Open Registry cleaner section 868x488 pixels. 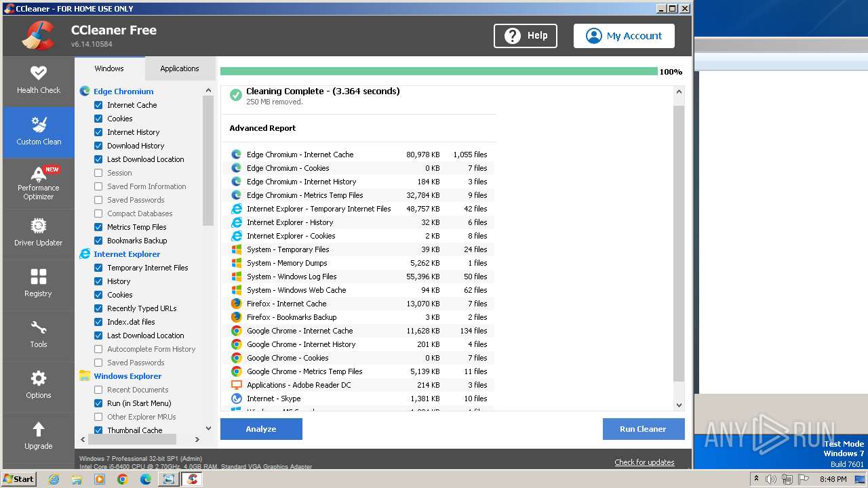point(39,285)
